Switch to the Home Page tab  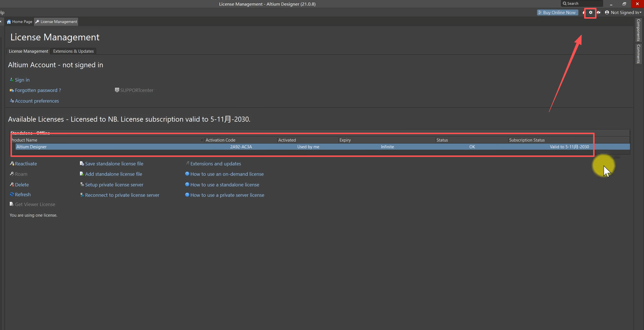tap(20, 22)
